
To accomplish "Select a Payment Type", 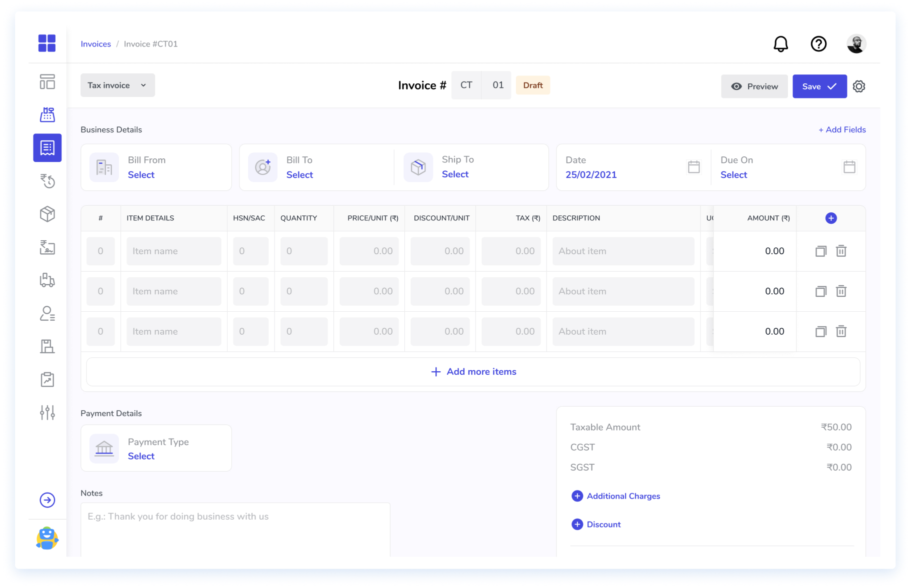I will click(x=141, y=456).
